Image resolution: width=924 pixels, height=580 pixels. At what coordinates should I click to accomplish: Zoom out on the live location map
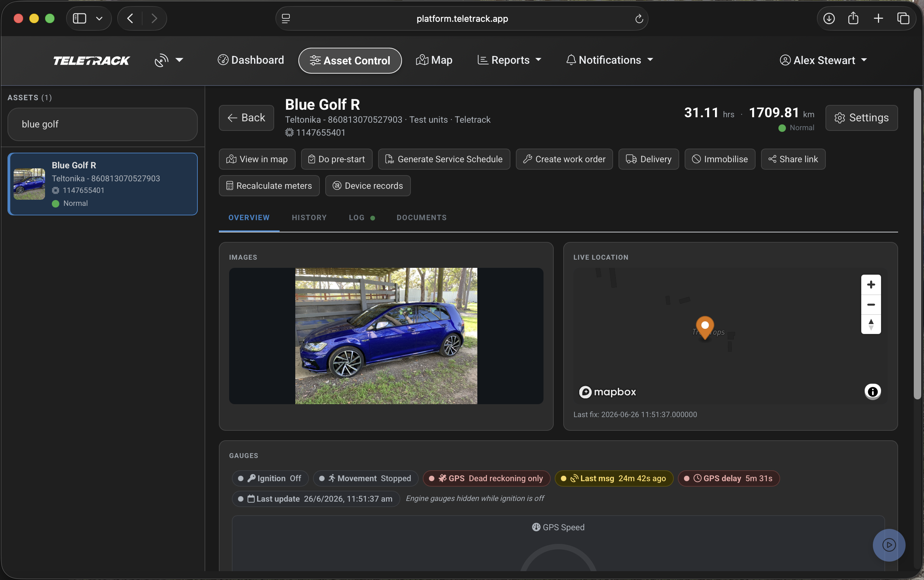coord(871,305)
